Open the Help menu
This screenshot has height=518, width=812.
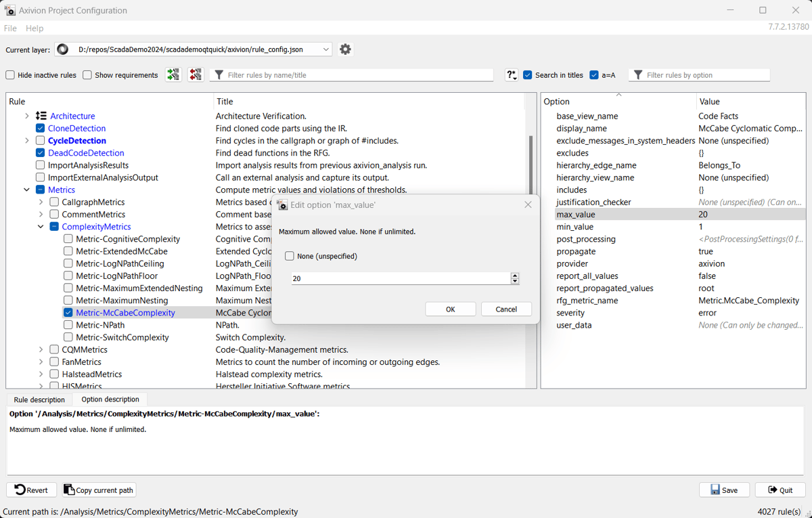[35, 28]
